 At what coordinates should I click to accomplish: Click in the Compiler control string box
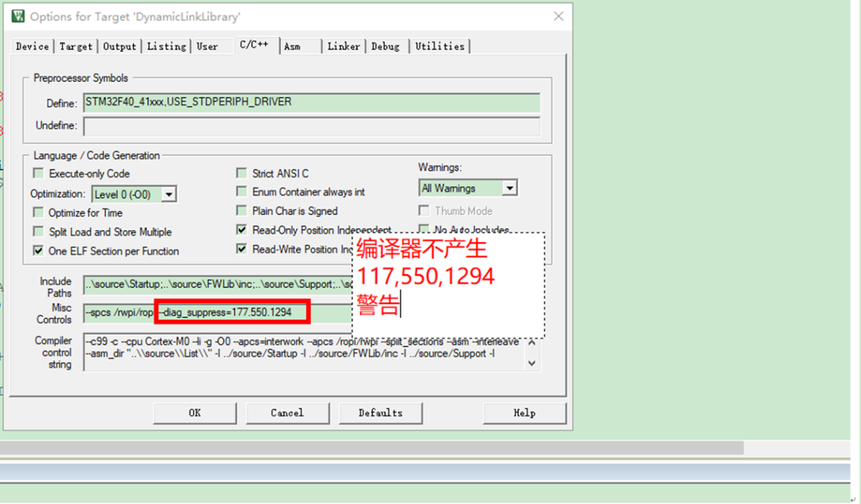[305, 352]
